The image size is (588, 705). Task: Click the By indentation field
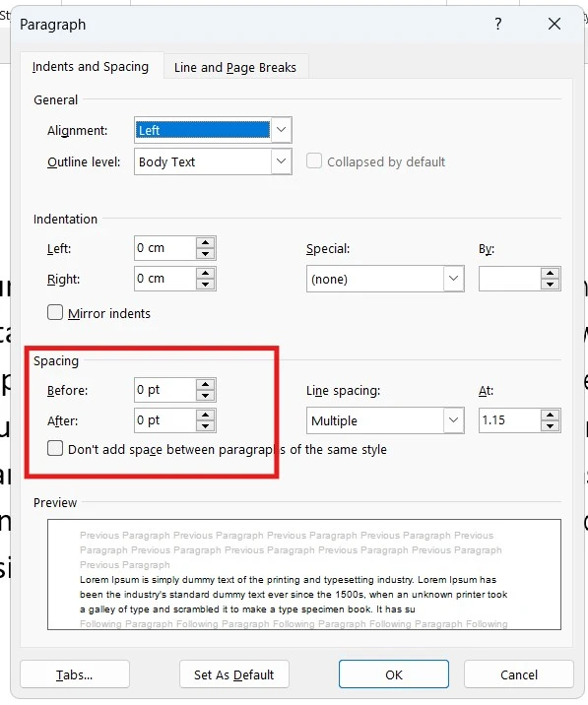[x=510, y=279]
